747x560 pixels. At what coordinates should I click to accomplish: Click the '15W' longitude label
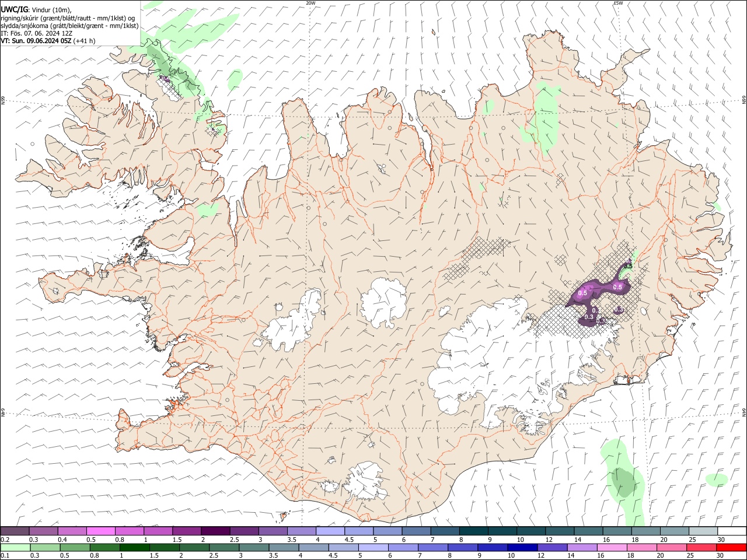click(618, 3)
